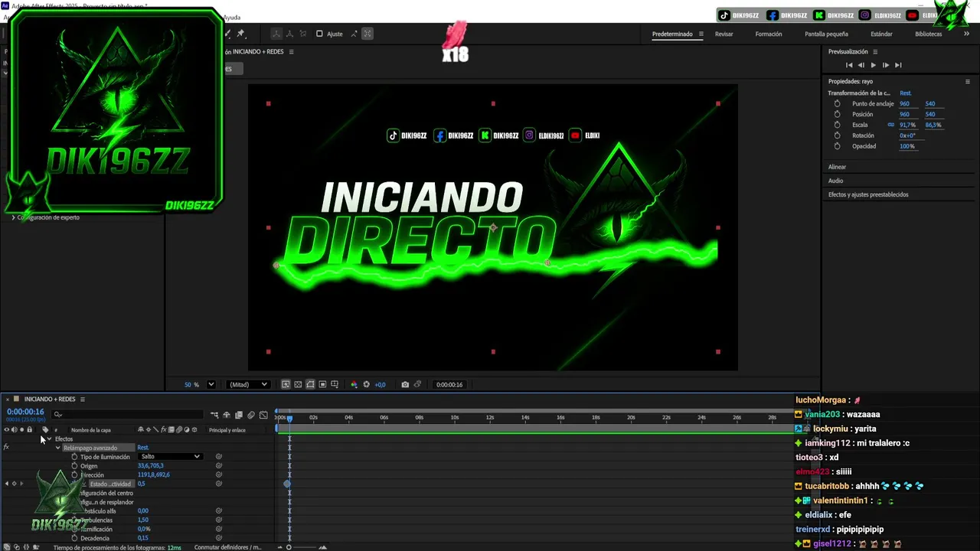Viewport: 980px width, 551px height.
Task: Click the exposure +0,0 value
Action: click(x=380, y=384)
